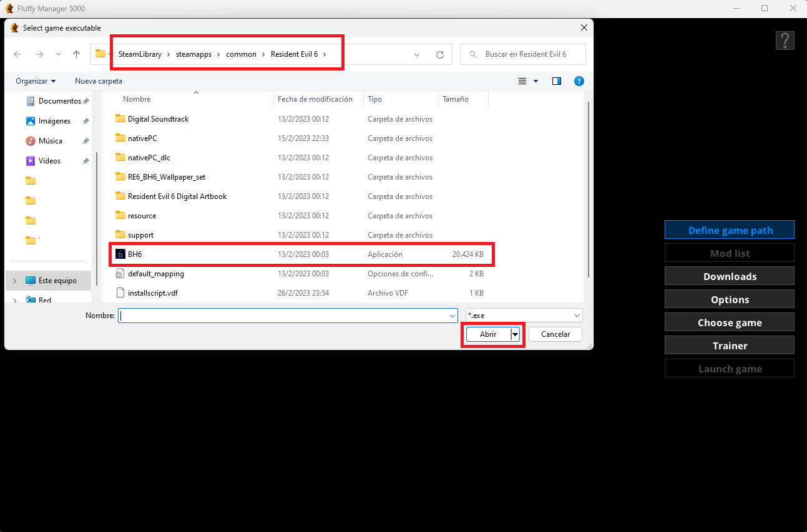Click Nueva carpeta
The width and height of the screenshot is (807, 532).
[x=99, y=81]
